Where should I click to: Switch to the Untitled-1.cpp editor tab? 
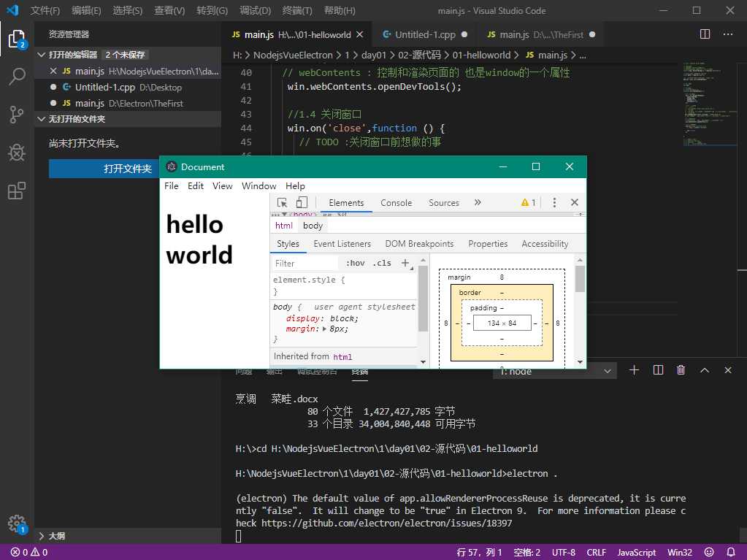[425, 34]
